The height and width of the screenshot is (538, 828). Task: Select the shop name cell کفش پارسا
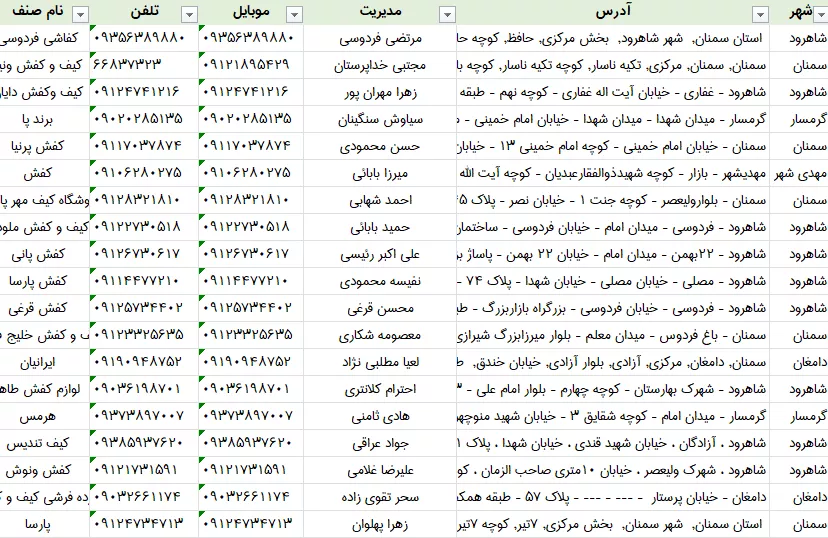pos(45,281)
